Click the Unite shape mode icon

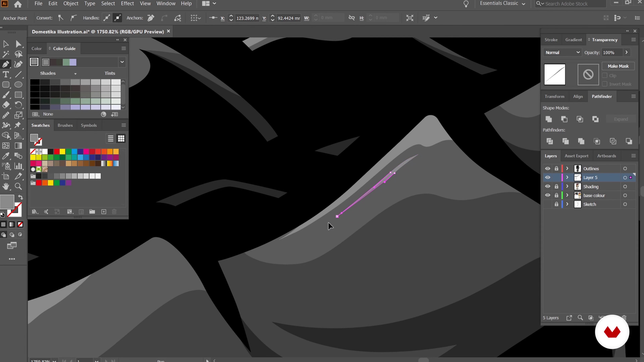pos(549,119)
